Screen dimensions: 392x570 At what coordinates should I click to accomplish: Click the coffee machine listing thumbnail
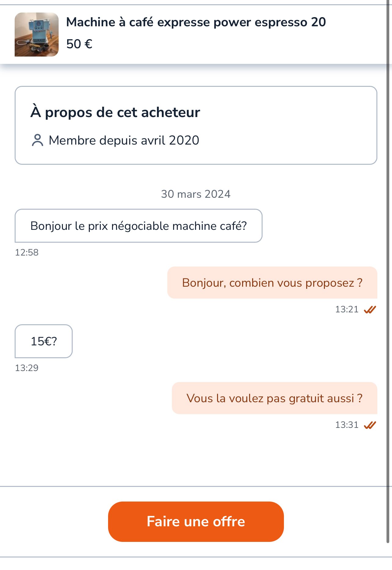[x=37, y=35]
